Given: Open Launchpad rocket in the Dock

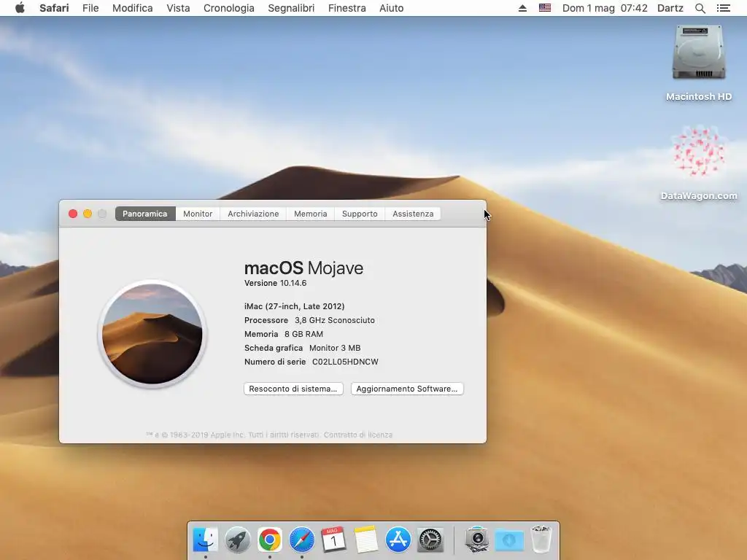Looking at the screenshot, I should (237, 540).
